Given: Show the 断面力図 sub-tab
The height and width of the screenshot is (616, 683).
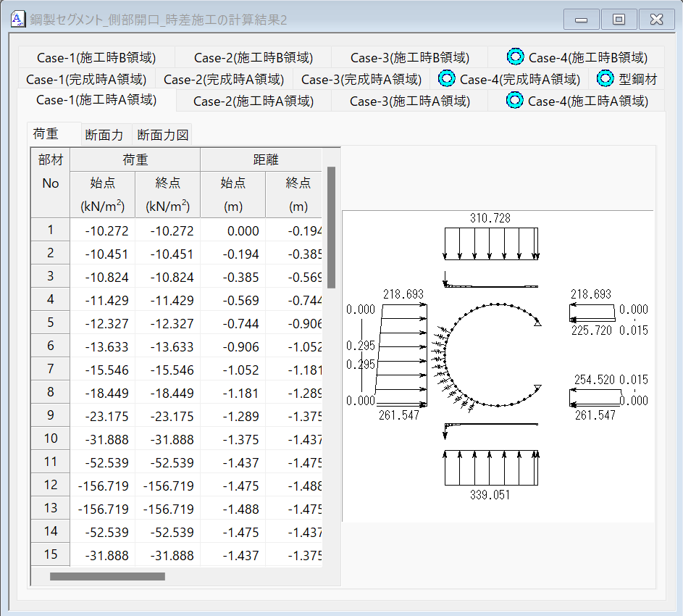Looking at the screenshot, I should coord(163,135).
